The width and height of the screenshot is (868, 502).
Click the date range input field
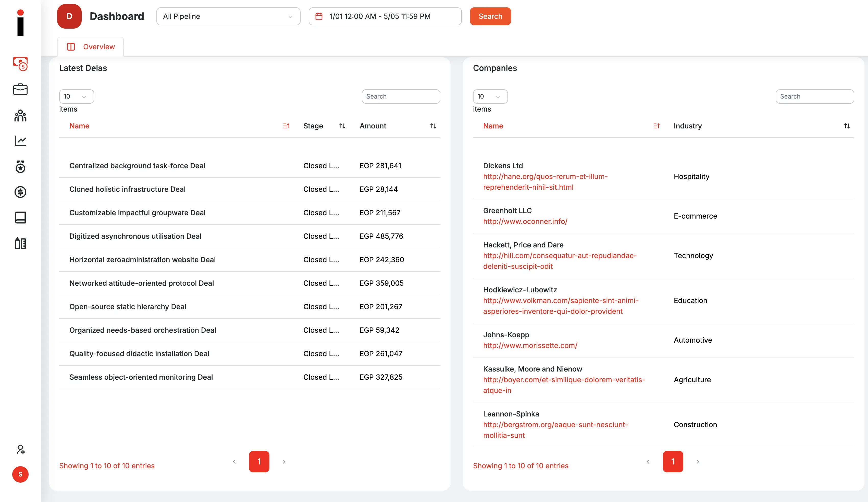[385, 16]
